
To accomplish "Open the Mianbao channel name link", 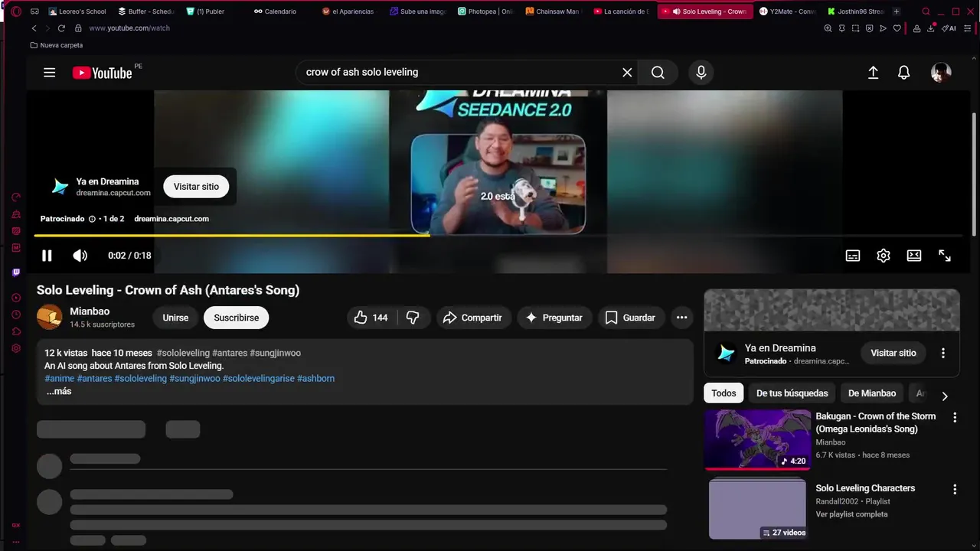I will point(90,311).
